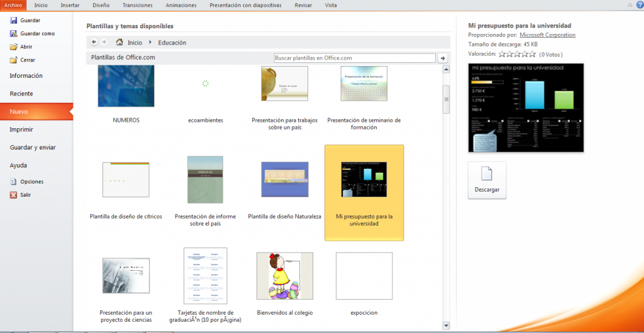This screenshot has width=644, height=333.
Task: Select Presentación para trabajos sobre un país thumbnail
Action: pos(285,84)
